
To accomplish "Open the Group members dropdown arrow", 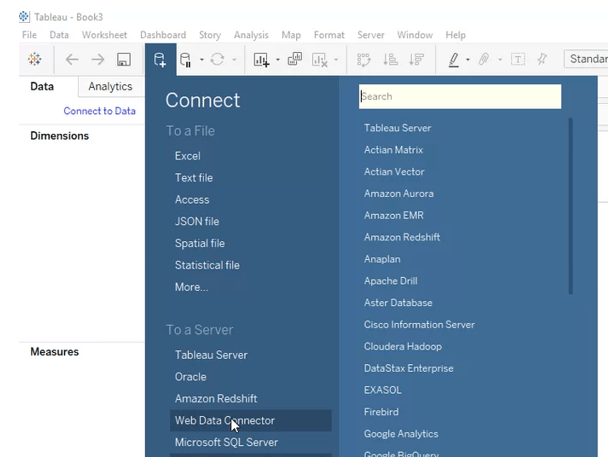I will [500, 60].
